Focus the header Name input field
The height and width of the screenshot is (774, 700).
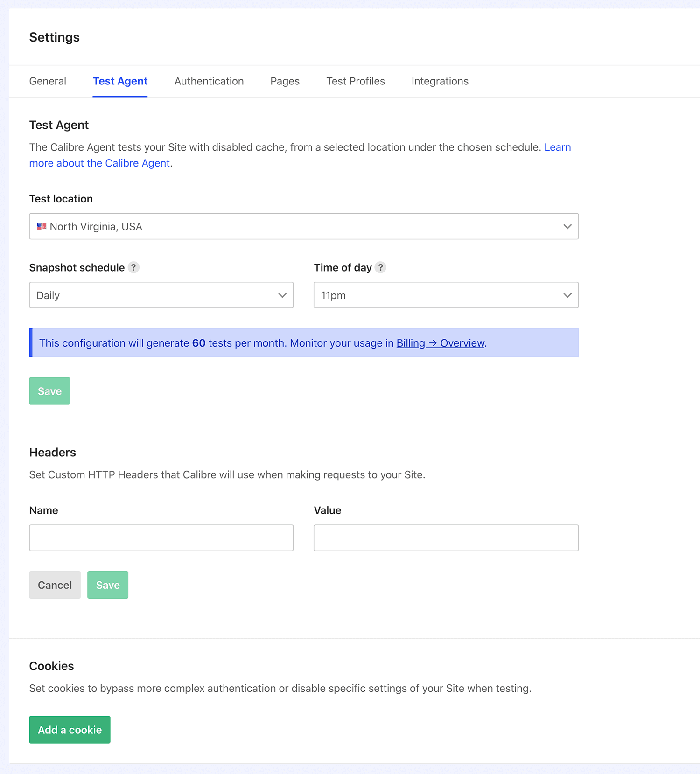click(x=161, y=537)
